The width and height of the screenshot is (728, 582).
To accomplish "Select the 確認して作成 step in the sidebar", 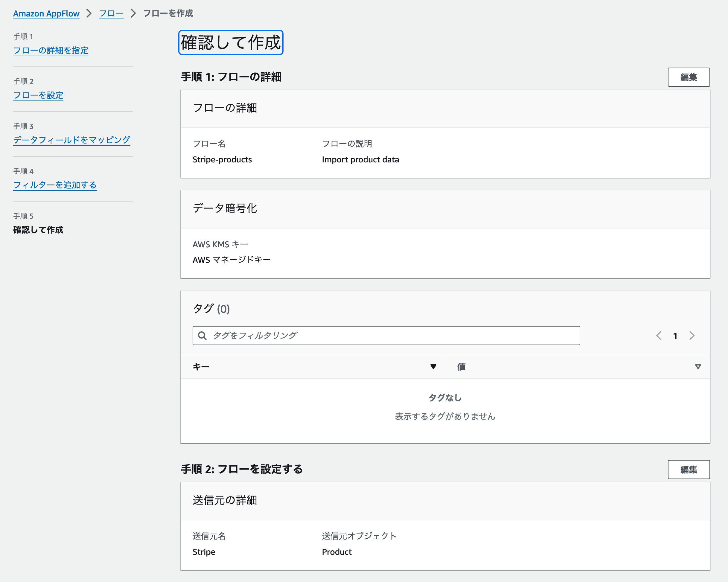I will coord(38,230).
